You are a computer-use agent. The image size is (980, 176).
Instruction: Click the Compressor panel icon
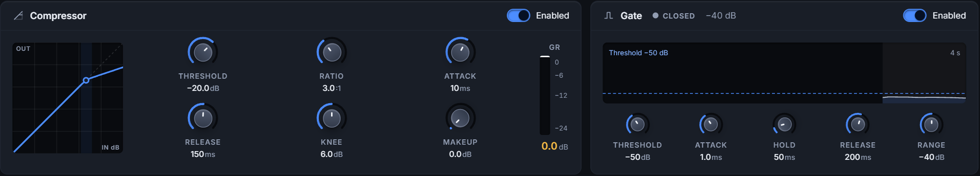(x=19, y=16)
